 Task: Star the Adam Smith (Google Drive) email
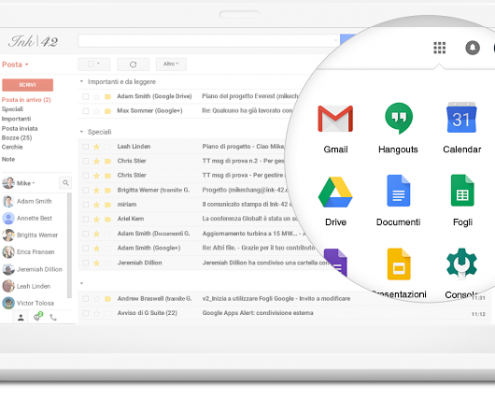click(96, 97)
